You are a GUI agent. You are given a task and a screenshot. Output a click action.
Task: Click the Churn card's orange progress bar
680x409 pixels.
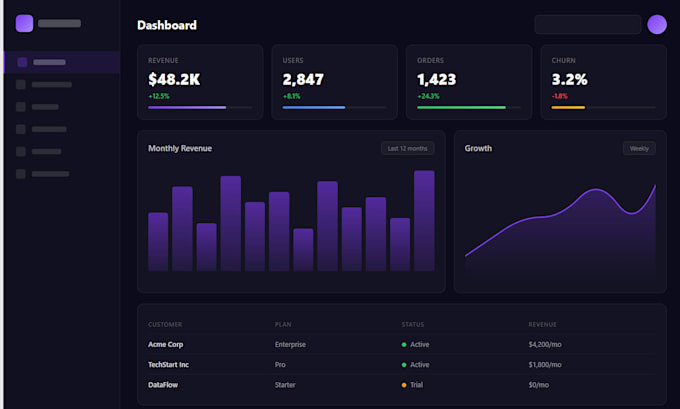click(568, 107)
